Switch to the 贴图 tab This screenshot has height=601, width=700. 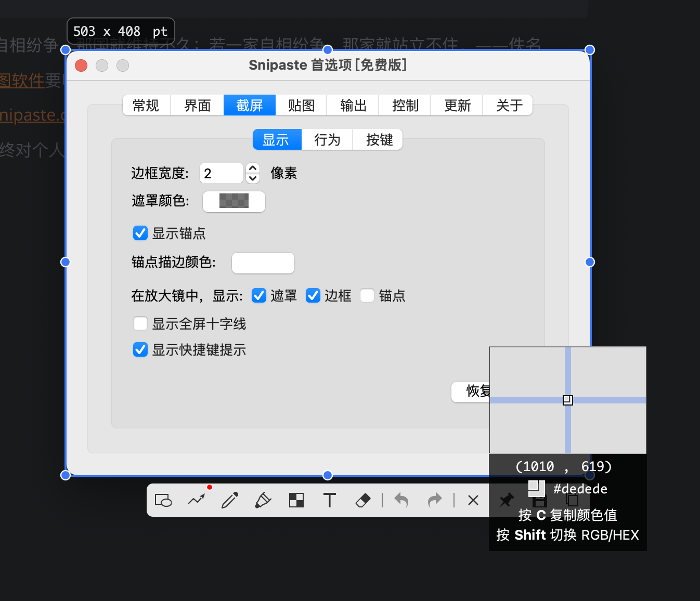(302, 106)
